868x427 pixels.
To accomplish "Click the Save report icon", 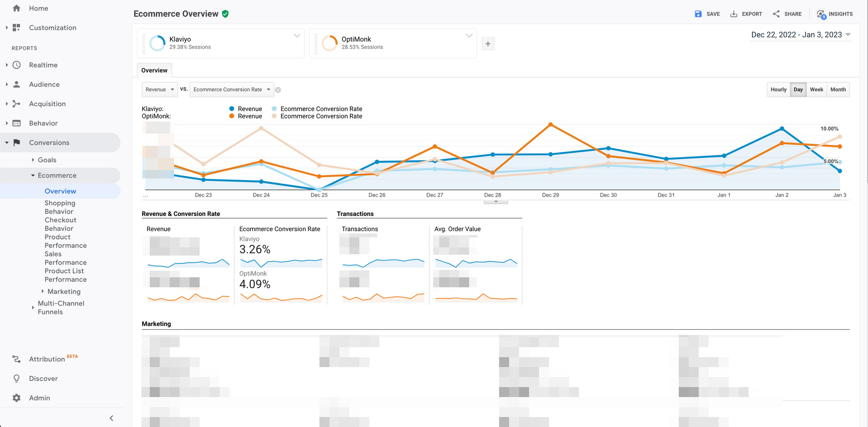I will tap(698, 14).
